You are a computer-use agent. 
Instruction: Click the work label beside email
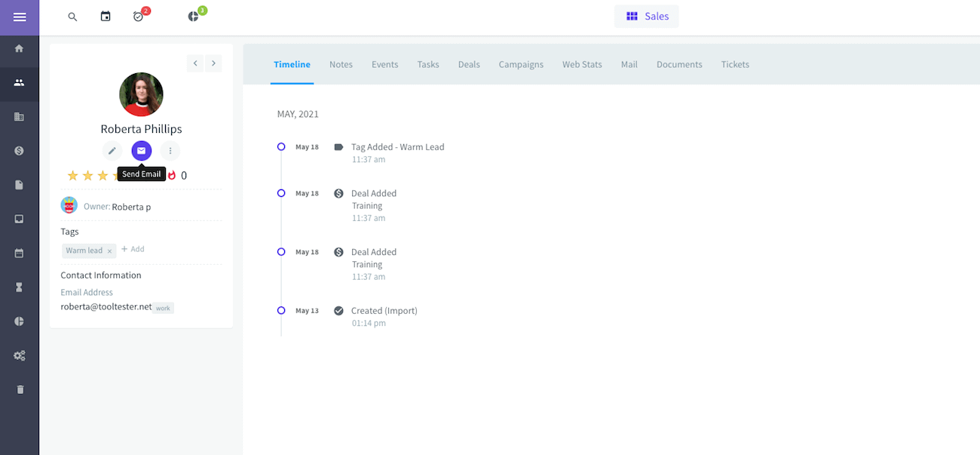click(x=164, y=308)
